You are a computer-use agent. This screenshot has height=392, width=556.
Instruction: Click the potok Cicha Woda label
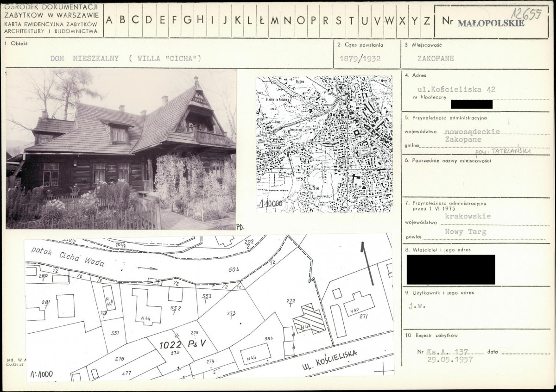coord(68,256)
